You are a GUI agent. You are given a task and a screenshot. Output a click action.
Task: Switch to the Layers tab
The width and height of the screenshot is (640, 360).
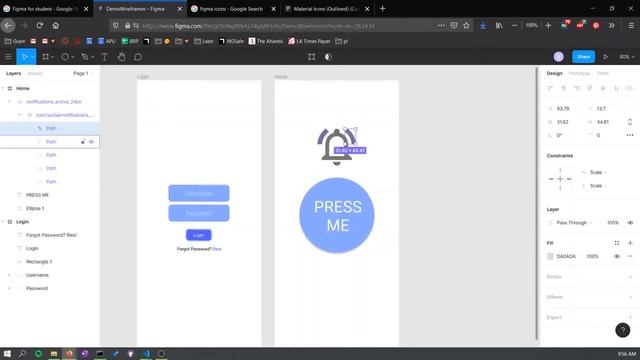pyautogui.click(x=13, y=73)
